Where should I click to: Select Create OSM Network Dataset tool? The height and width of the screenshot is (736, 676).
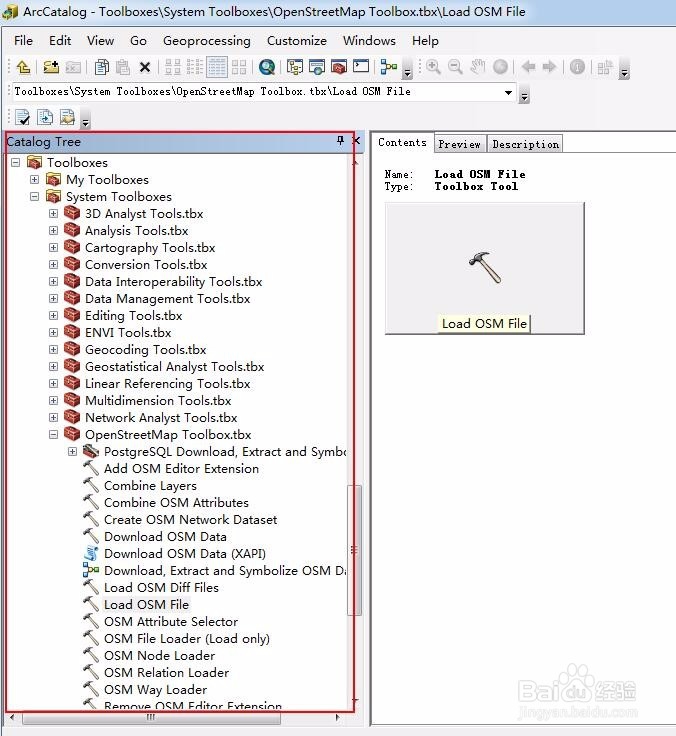(191, 520)
